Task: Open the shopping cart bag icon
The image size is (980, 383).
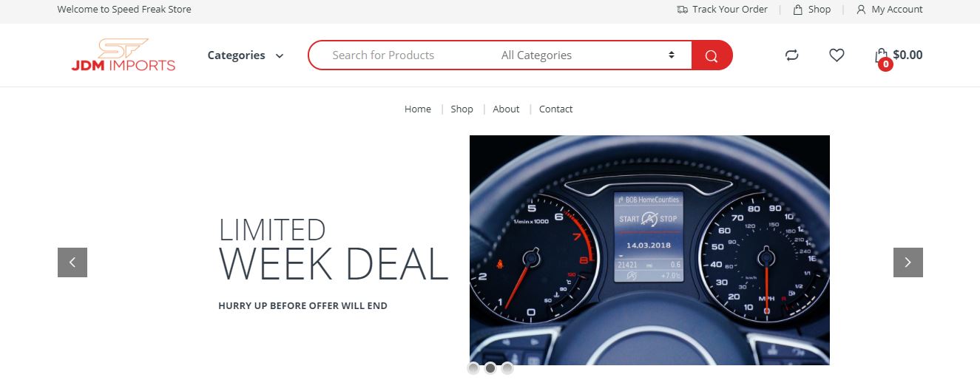Action: click(x=881, y=55)
